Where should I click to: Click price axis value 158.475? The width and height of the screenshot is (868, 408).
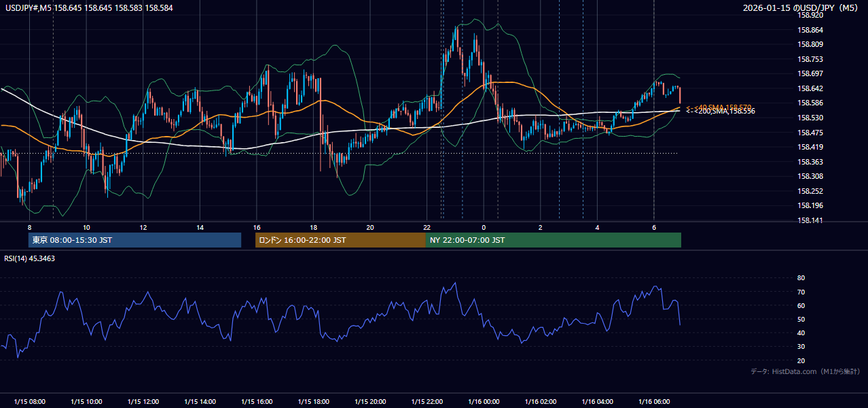(x=810, y=133)
